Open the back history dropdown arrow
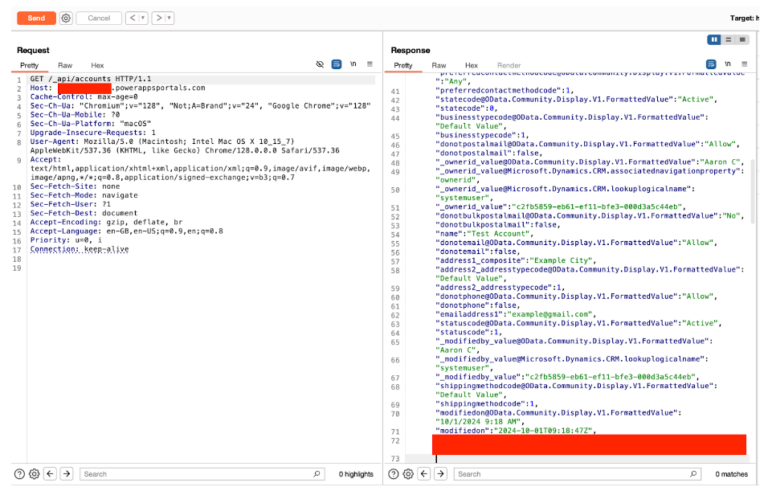This screenshot has height=487, width=768. click(x=143, y=18)
